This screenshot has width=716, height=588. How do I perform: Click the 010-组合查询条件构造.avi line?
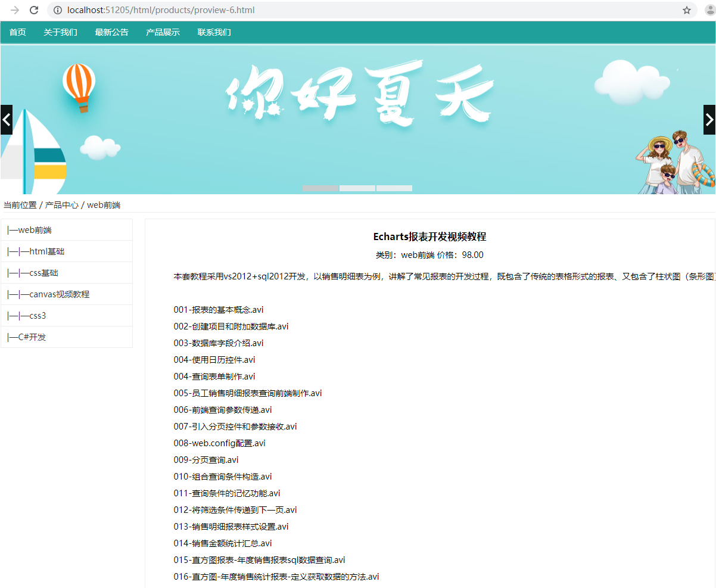coord(223,477)
